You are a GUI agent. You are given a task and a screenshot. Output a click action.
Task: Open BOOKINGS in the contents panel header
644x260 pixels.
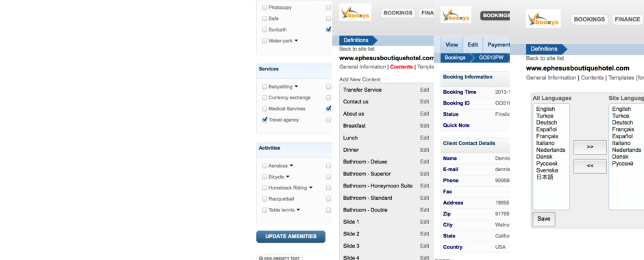(397, 13)
